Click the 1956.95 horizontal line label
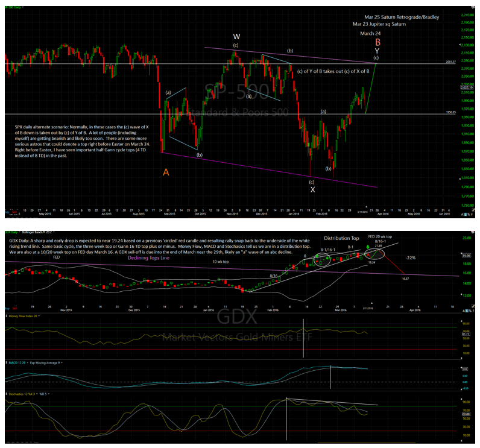Image resolution: width=480 pixels, height=448 pixels. (x=451, y=112)
